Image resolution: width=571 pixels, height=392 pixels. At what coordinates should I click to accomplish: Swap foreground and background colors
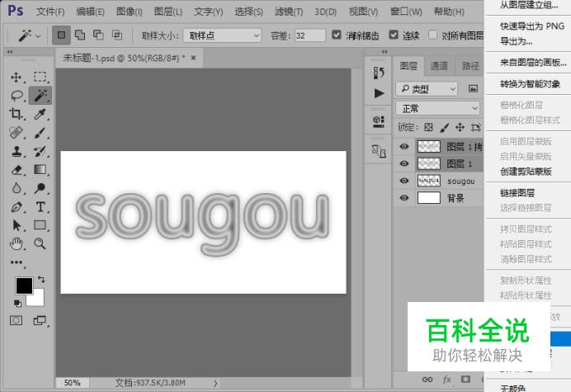click(x=41, y=280)
